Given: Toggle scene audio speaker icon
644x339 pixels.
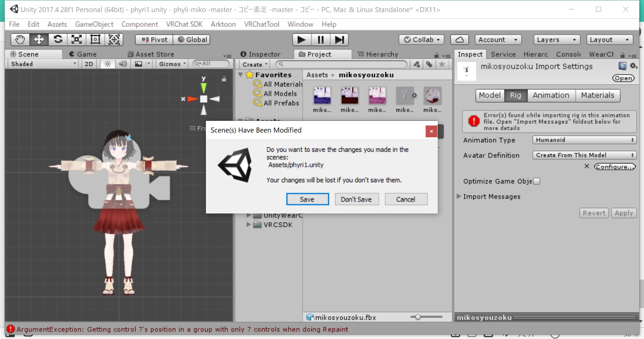Looking at the screenshot, I should [x=123, y=64].
